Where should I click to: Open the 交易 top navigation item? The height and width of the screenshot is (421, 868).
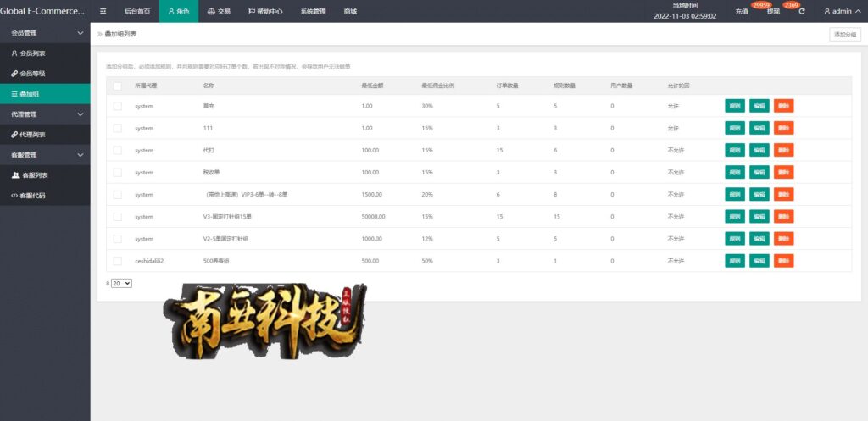tap(219, 11)
